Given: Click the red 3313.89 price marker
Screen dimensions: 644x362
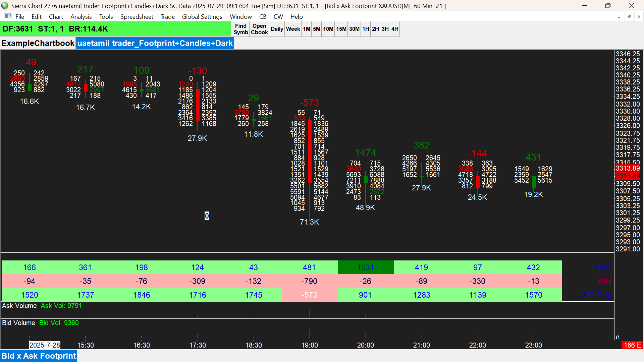Looking at the screenshot, I should [628, 168].
